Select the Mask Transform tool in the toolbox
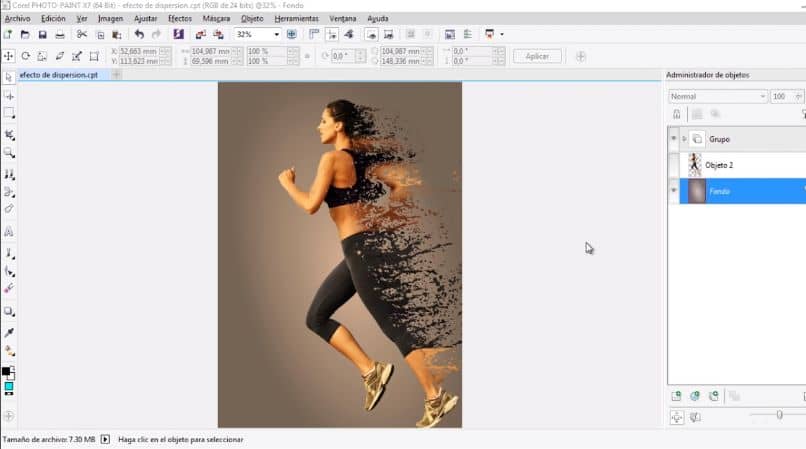The image size is (806, 449). point(9,96)
